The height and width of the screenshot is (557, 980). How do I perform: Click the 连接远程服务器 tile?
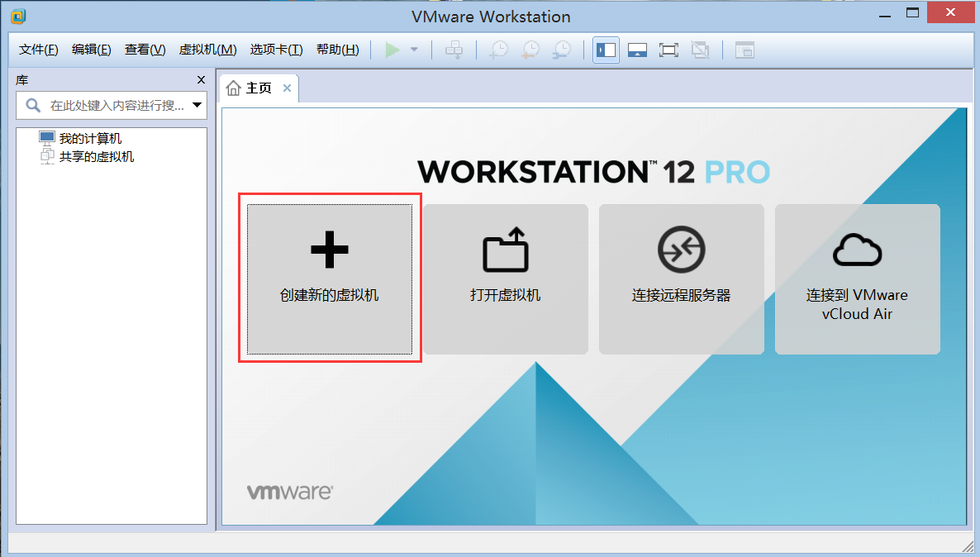click(x=681, y=278)
